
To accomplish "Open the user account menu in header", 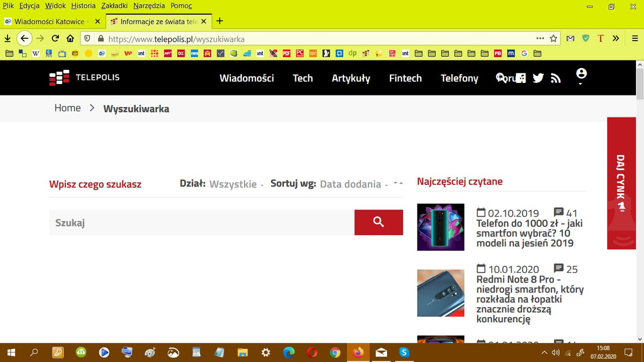I will pyautogui.click(x=581, y=76).
